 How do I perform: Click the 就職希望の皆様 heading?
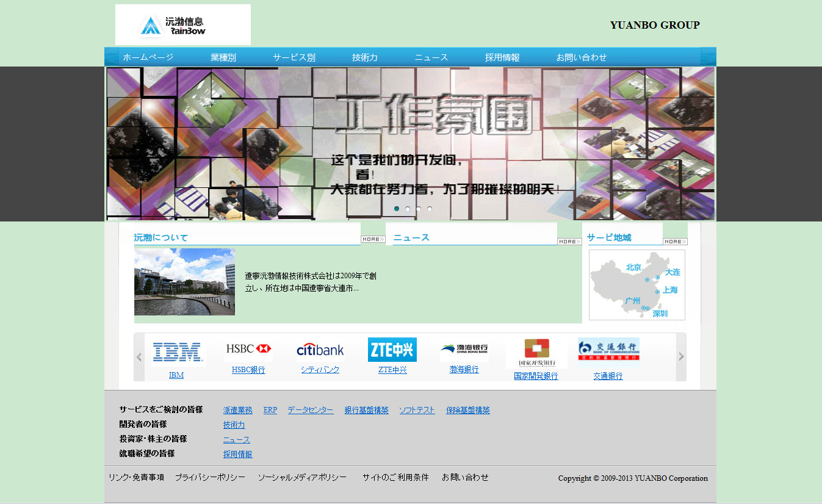(x=147, y=453)
